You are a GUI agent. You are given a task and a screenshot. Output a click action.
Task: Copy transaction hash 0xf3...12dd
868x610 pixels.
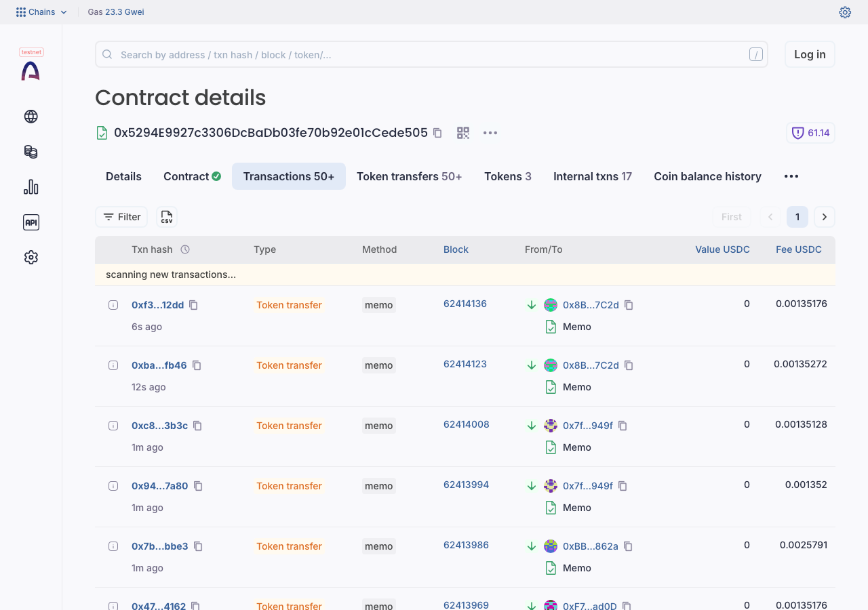(x=193, y=305)
